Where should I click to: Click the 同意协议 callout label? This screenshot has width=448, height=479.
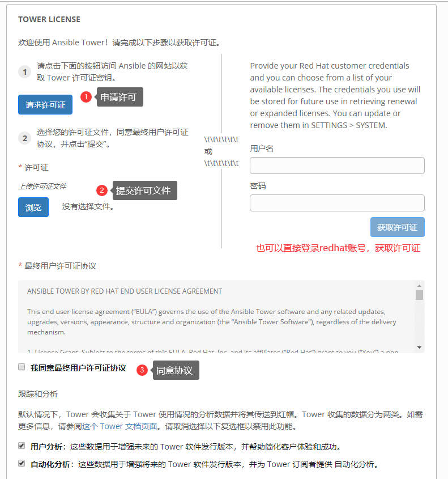pyautogui.click(x=176, y=370)
